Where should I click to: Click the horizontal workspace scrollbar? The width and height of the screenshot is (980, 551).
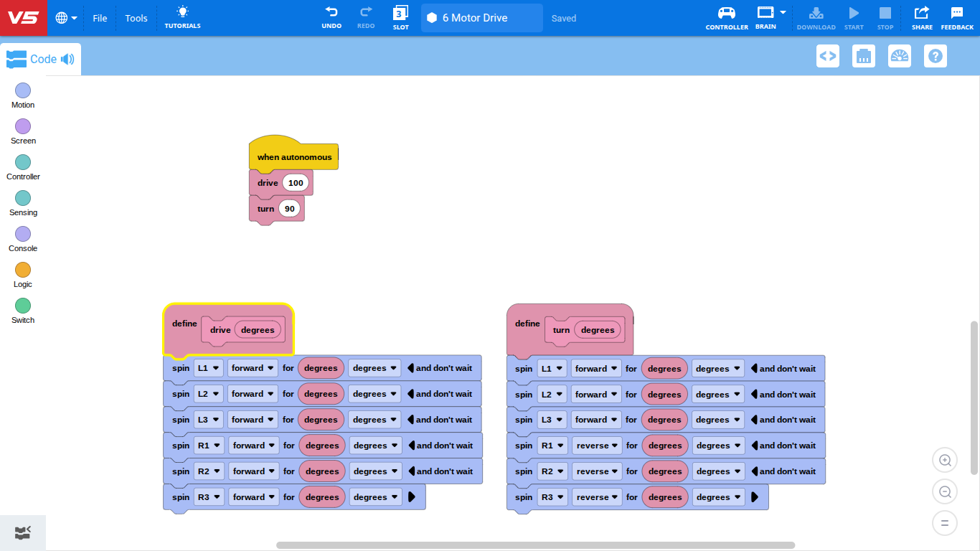pos(535,545)
